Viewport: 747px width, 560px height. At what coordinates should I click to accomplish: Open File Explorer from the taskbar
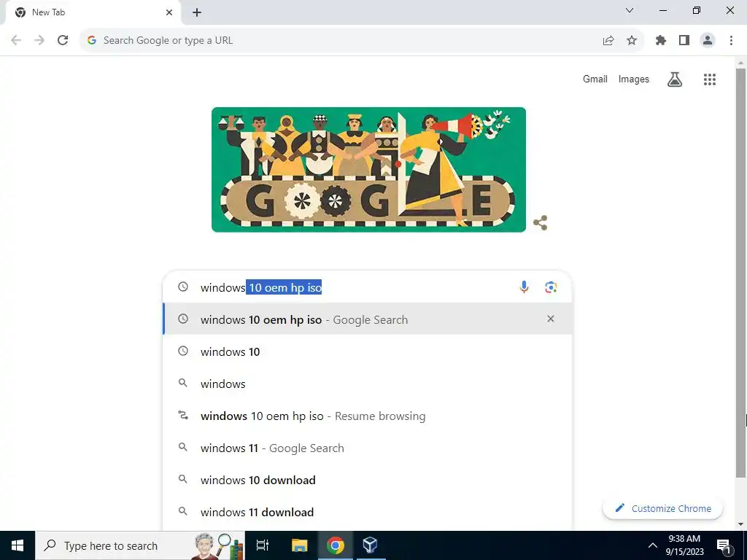300,545
